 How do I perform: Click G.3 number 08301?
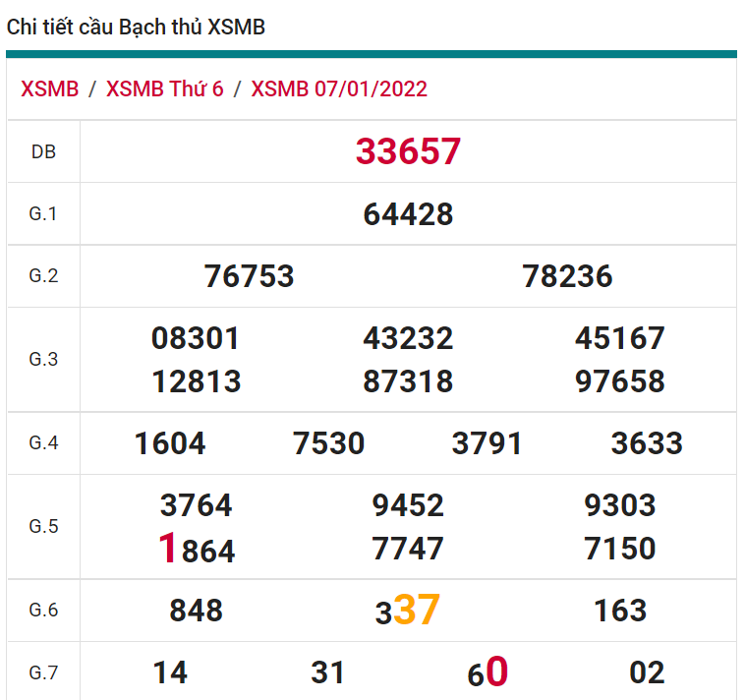pos(196,339)
